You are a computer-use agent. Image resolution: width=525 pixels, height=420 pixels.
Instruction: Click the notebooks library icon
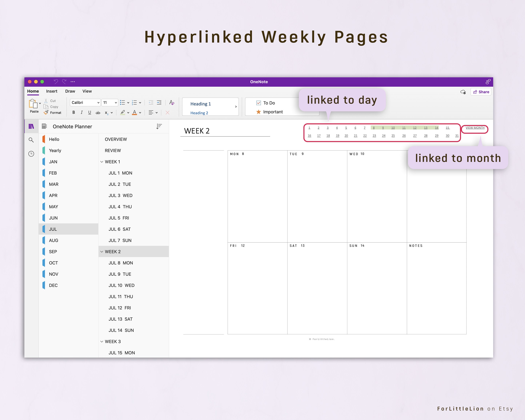point(31,126)
